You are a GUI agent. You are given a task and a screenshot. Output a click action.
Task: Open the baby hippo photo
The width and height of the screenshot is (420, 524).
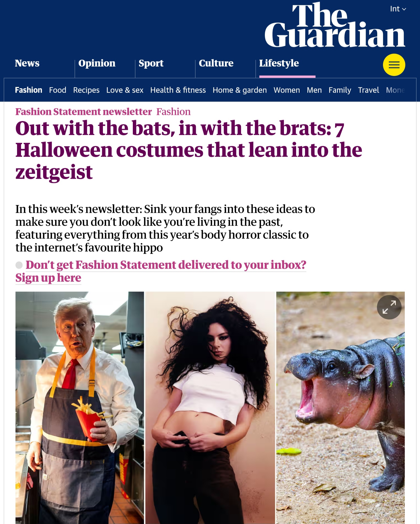tap(340, 407)
